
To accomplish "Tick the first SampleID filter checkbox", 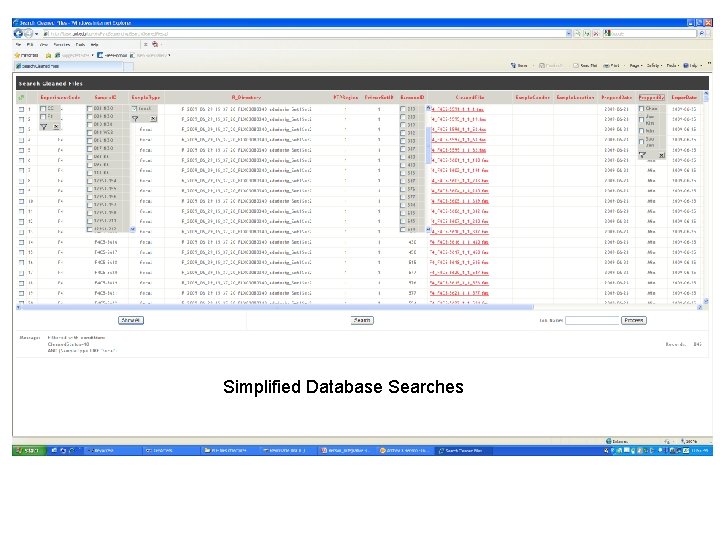I will click(90, 109).
